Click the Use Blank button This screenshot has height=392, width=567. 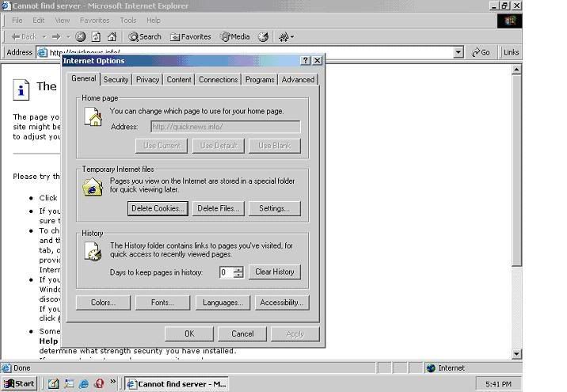point(275,146)
